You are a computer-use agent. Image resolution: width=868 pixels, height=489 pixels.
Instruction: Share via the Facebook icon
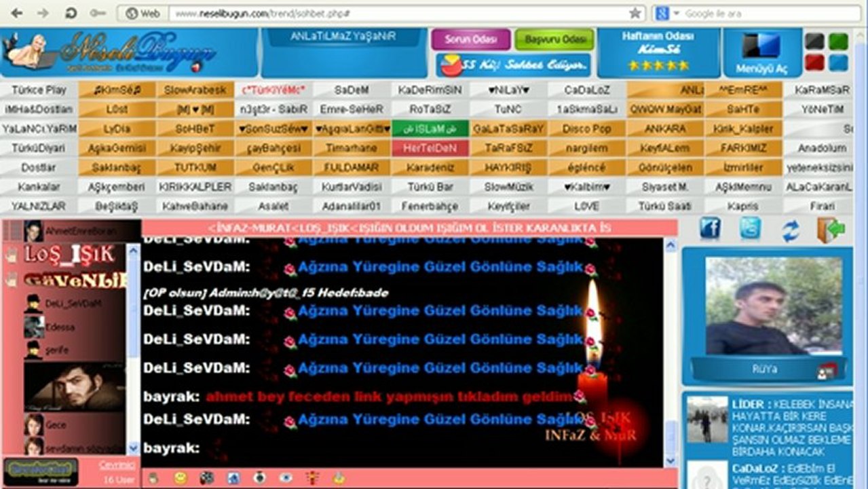(x=710, y=229)
